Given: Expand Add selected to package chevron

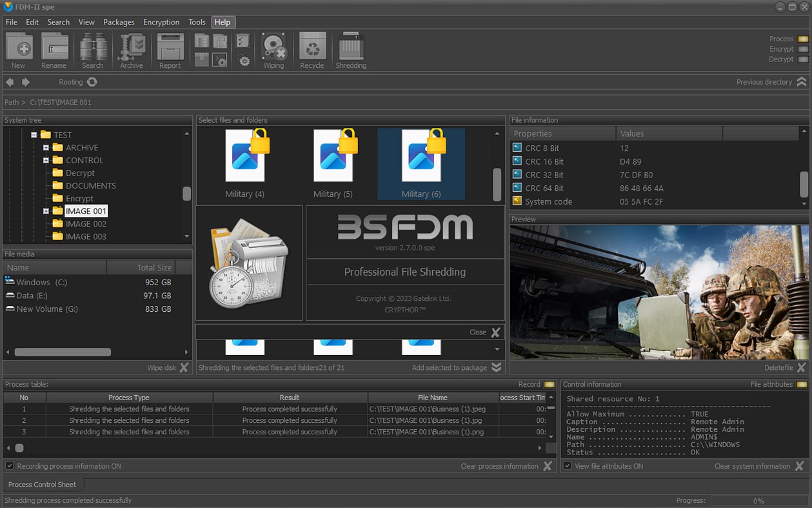Looking at the screenshot, I should pyautogui.click(x=496, y=367).
